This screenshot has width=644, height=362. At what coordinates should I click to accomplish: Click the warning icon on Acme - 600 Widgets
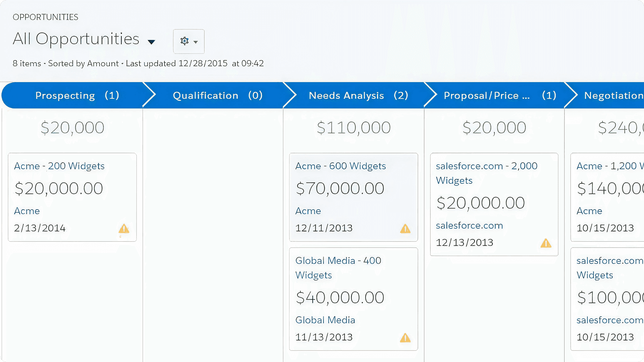click(x=405, y=228)
